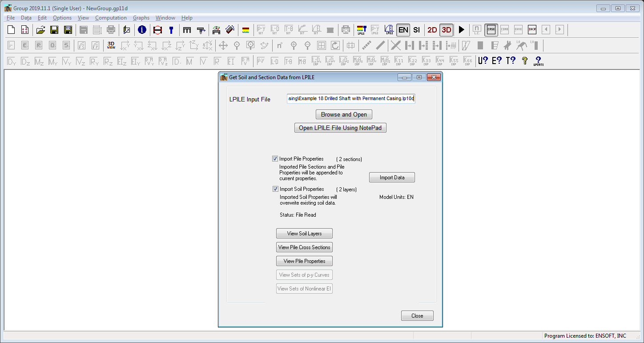
Task: Uncheck Import Pile Properties
Action: pyautogui.click(x=275, y=158)
